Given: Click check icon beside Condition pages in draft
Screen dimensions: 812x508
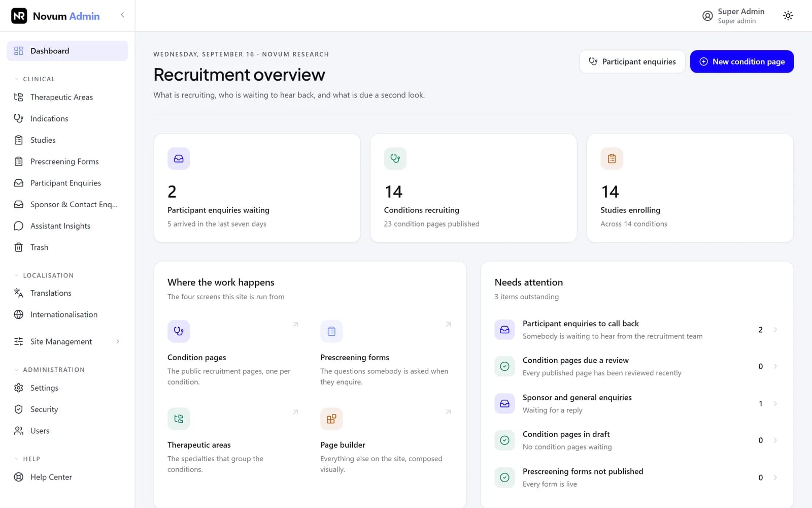Looking at the screenshot, I should pyautogui.click(x=504, y=440).
